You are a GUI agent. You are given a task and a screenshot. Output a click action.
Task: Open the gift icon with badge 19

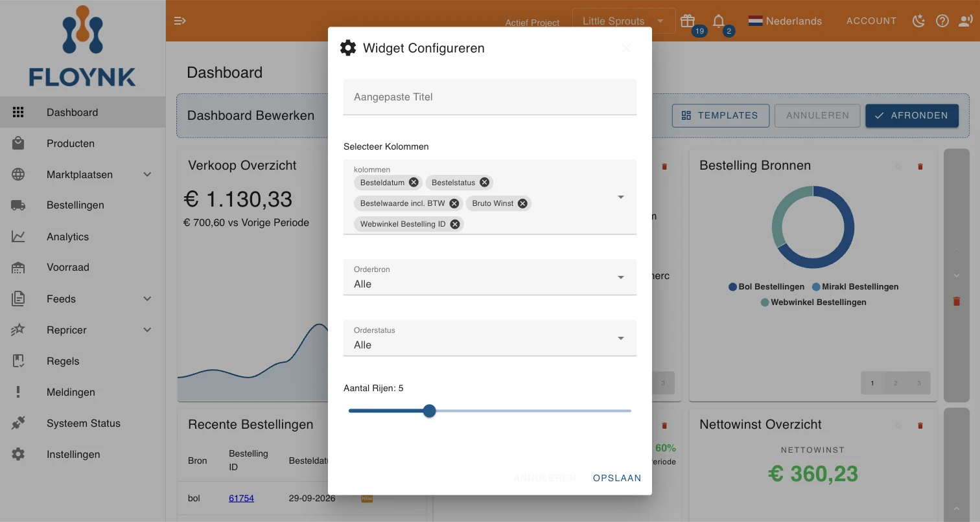[688, 21]
